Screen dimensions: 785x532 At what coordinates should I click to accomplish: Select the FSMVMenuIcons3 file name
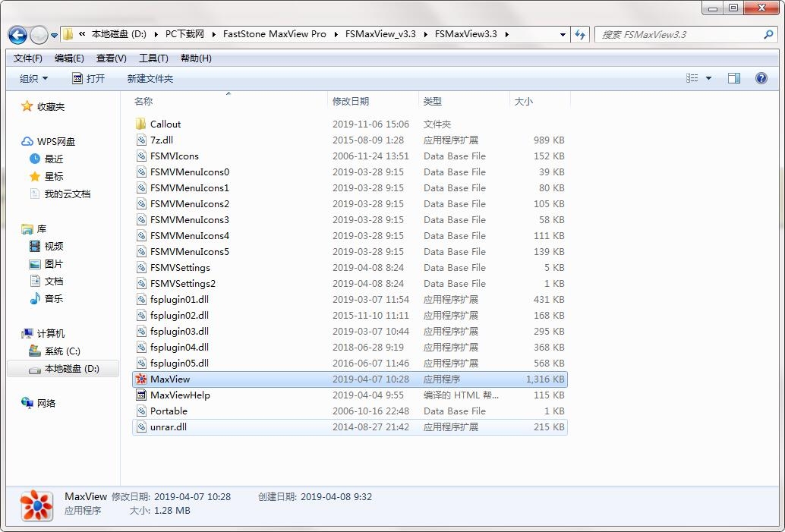click(190, 220)
